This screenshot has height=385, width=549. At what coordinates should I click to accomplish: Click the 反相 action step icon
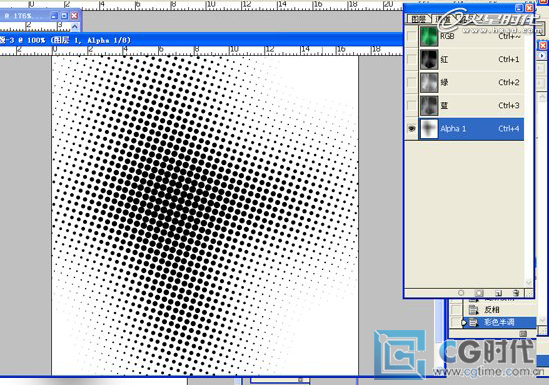[x=473, y=310]
